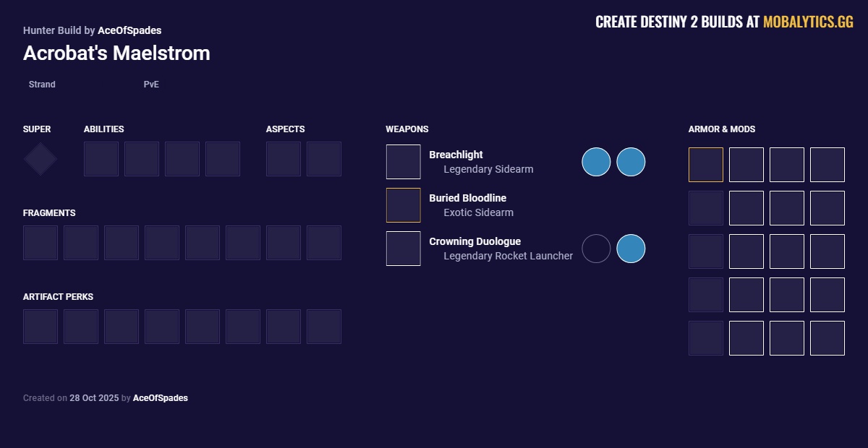Open the MOBALYTICS.GG link in the header
Image resolution: width=868 pixels, height=448 pixels.
pos(808,22)
